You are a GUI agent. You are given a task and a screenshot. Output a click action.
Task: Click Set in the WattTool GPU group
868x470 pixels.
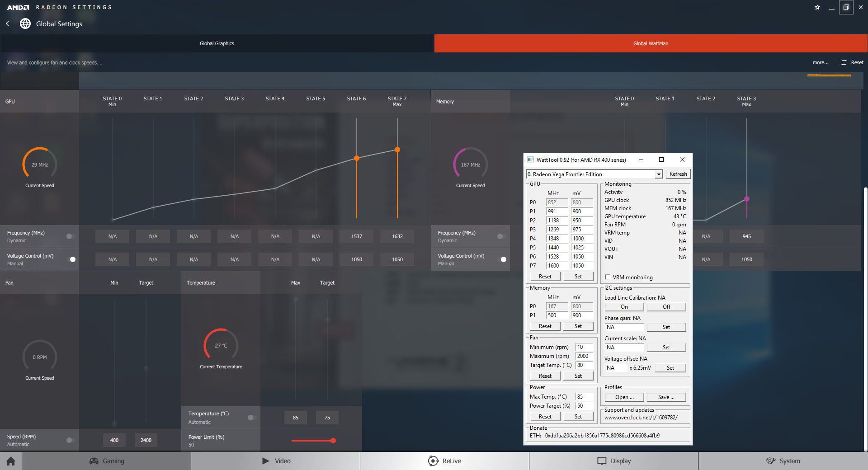pos(578,277)
